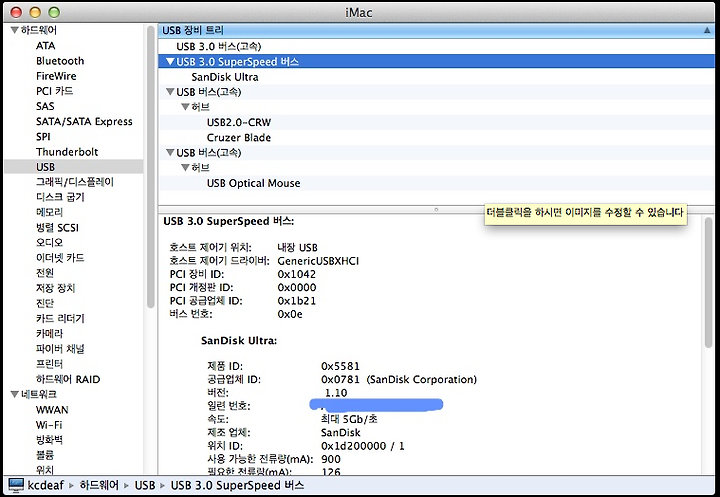Select 파이버 채널 in the sidebar
The image size is (720, 497).
pyautogui.click(x=60, y=349)
